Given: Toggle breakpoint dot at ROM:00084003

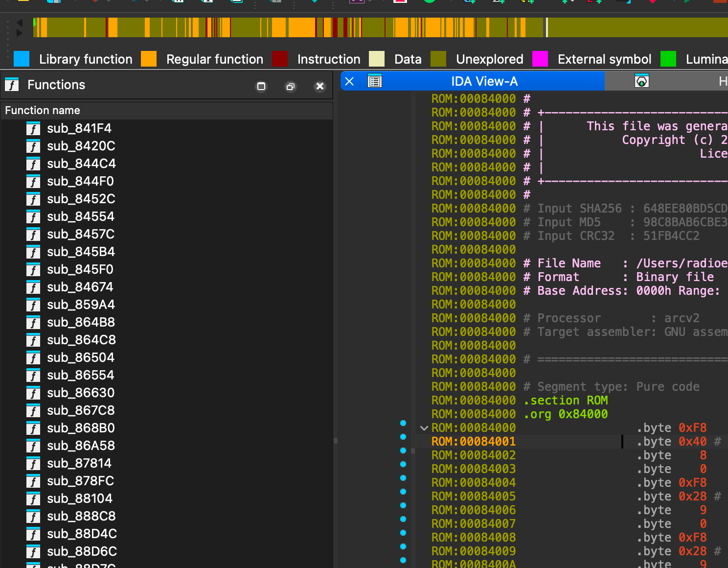Looking at the screenshot, I should (403, 464).
